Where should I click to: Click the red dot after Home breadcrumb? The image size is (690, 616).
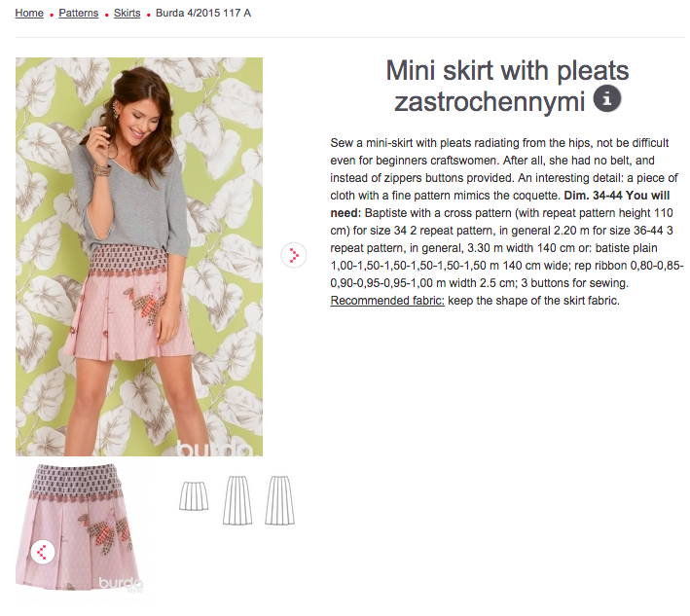click(x=52, y=15)
